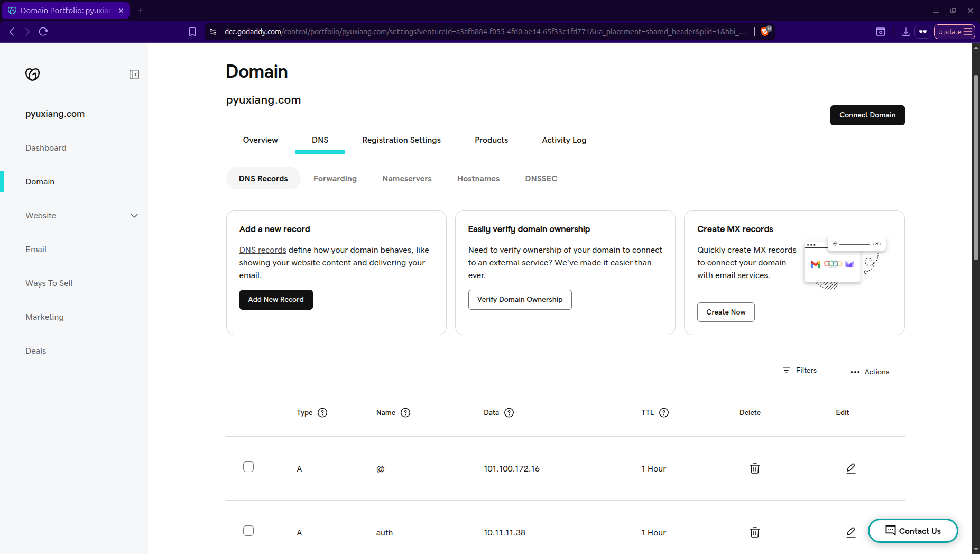980x554 pixels.
Task: Open the browser hamburger menu
Action: coord(968,32)
